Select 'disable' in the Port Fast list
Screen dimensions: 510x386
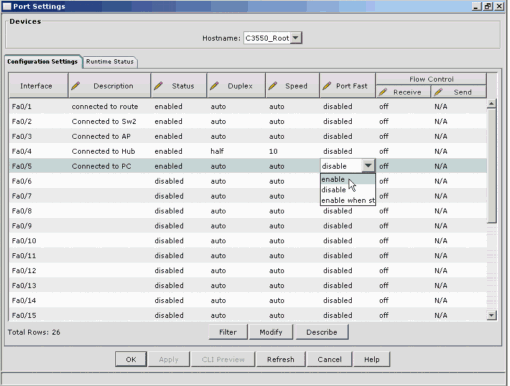pos(348,190)
